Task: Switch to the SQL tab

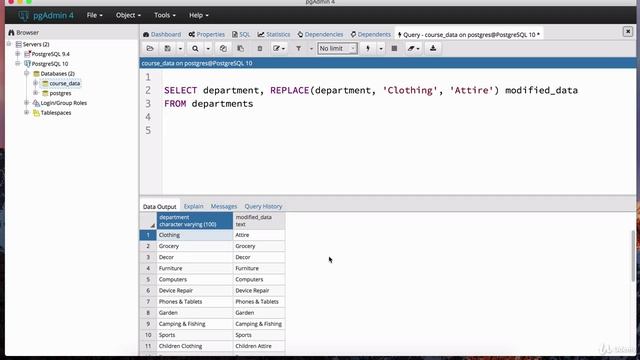Action: pyautogui.click(x=241, y=34)
